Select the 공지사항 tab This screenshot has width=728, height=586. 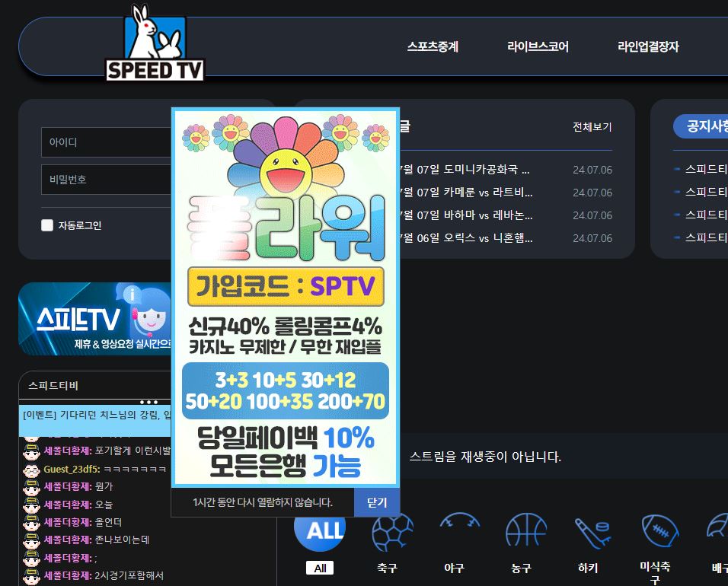click(702, 126)
